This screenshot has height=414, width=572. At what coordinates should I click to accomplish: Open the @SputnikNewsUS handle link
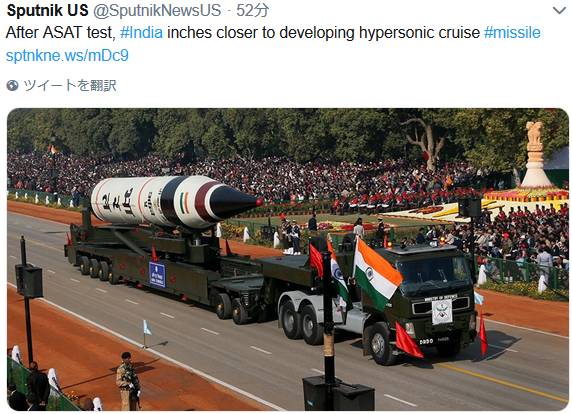tap(157, 11)
